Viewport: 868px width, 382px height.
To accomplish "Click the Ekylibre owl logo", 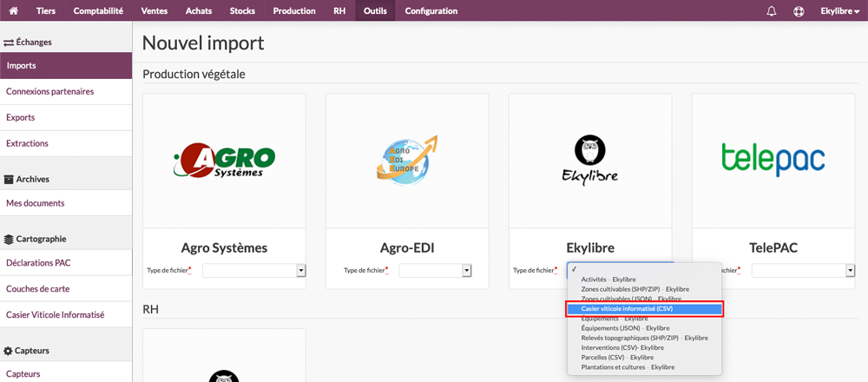I will 590,160.
